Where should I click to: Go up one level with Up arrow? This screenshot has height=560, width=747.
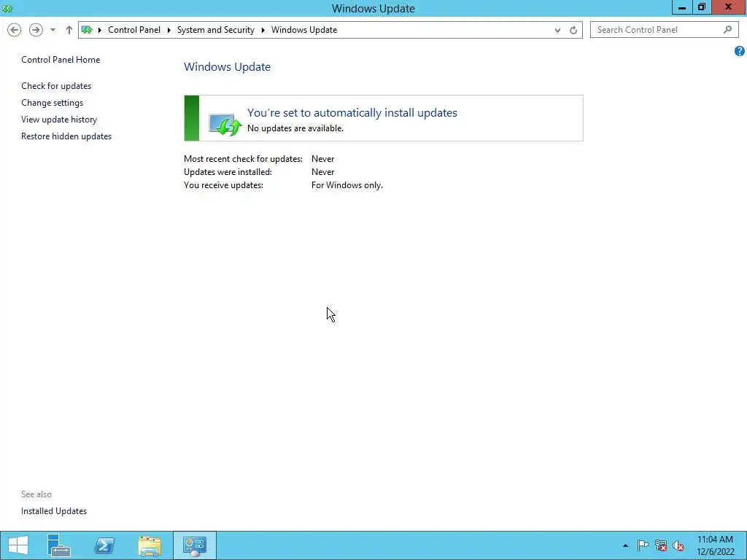click(x=69, y=30)
